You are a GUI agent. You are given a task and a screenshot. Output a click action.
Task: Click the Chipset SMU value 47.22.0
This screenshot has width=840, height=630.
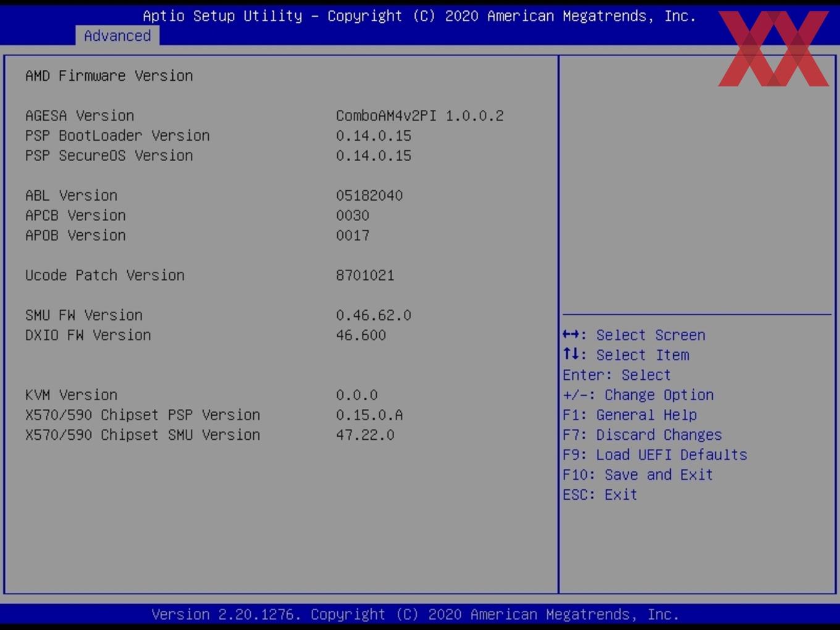tap(365, 435)
